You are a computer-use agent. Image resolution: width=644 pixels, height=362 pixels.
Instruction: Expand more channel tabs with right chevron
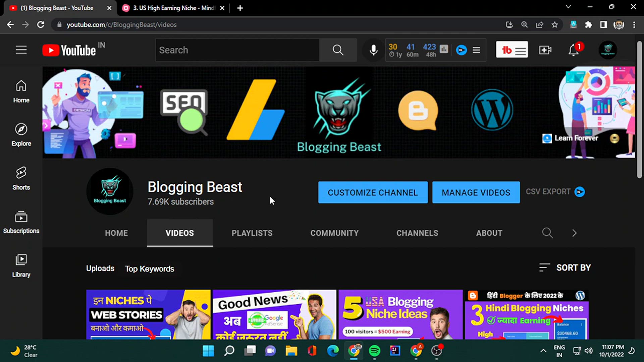coord(575,233)
